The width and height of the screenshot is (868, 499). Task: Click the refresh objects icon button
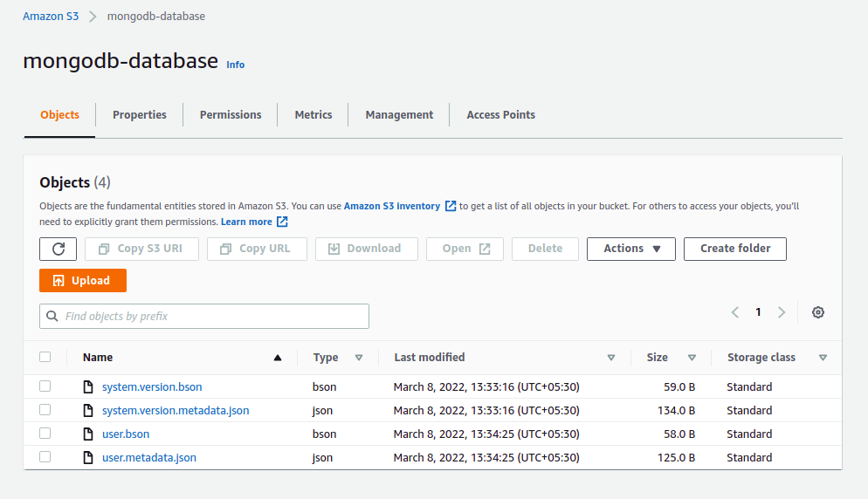tap(59, 249)
